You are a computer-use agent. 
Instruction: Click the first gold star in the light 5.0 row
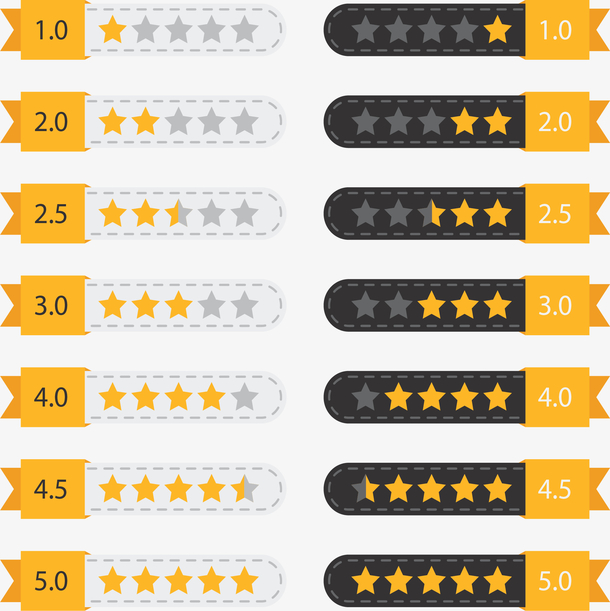(113, 581)
